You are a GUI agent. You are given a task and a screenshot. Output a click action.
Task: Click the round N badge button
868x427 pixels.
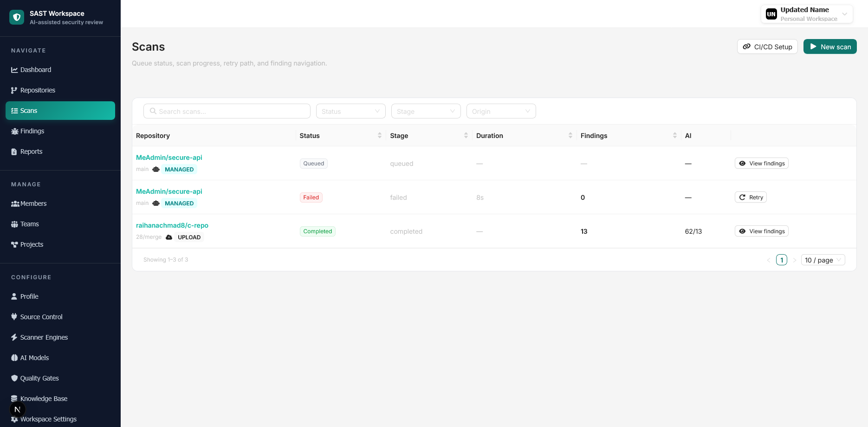click(x=18, y=409)
